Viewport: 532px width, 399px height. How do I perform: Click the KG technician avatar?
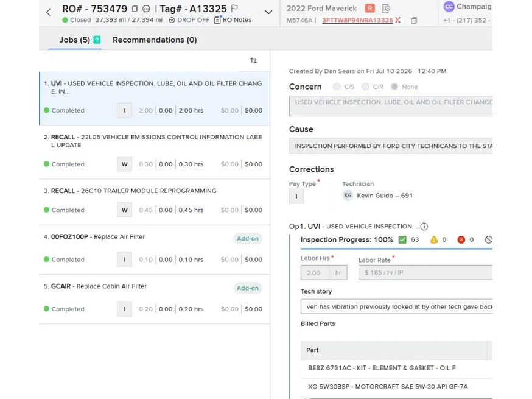tap(348, 196)
